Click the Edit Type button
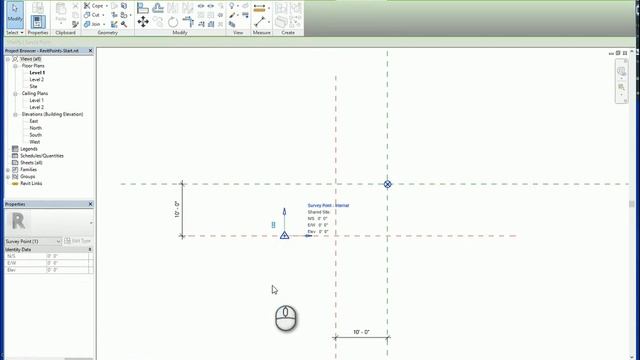640x360 pixels. 78,241
